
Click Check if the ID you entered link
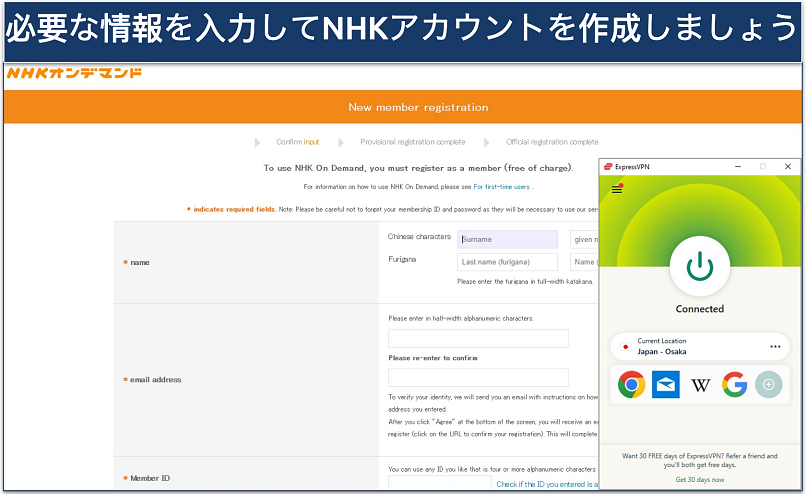click(x=547, y=484)
